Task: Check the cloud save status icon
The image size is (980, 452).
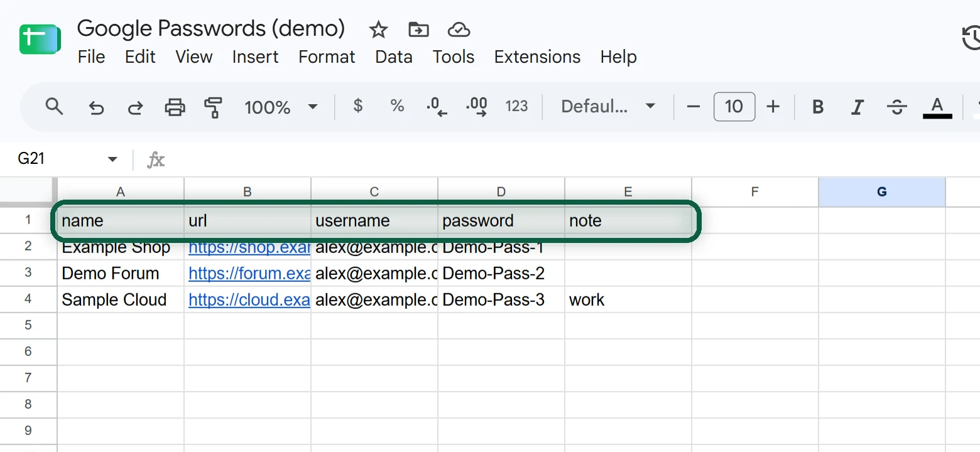Action: coord(459,30)
